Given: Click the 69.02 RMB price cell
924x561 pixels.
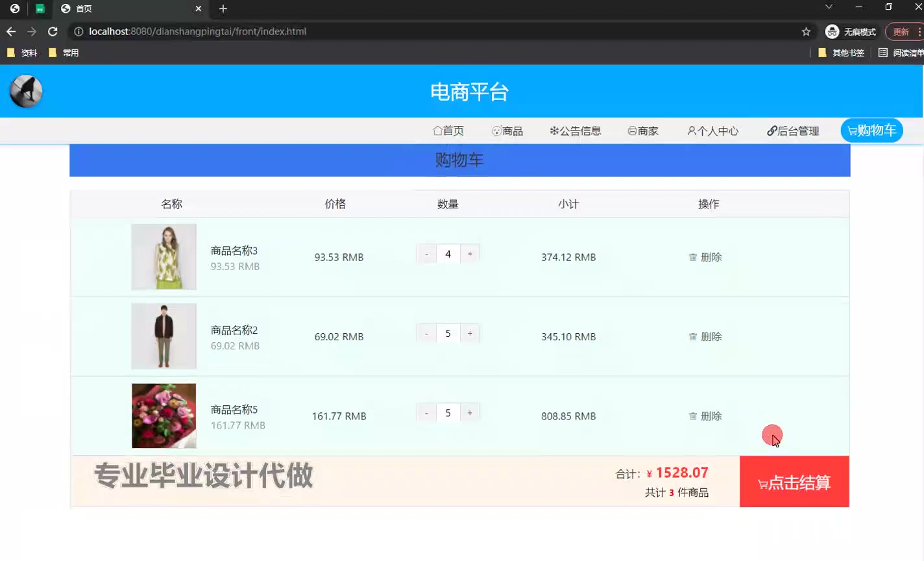Looking at the screenshot, I should pos(339,336).
